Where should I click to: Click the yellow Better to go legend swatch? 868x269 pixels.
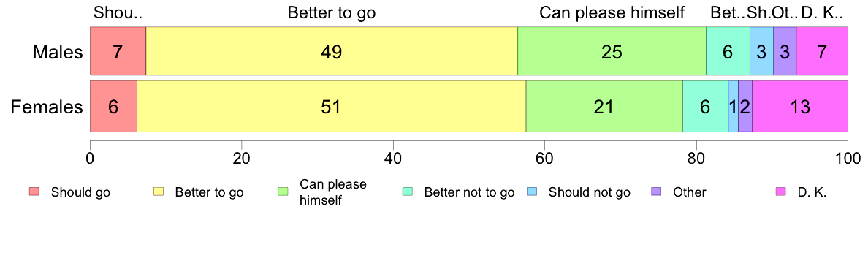click(159, 192)
